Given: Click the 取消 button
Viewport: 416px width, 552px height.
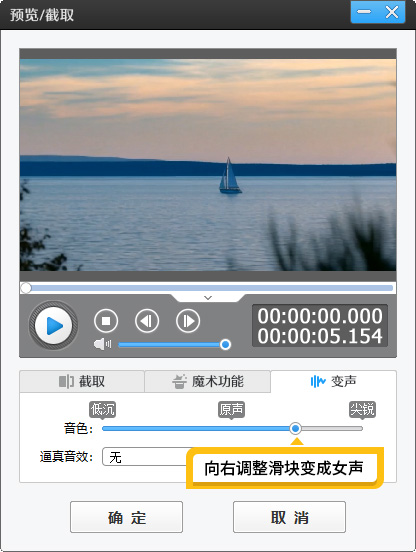Looking at the screenshot, I should coord(289,517).
